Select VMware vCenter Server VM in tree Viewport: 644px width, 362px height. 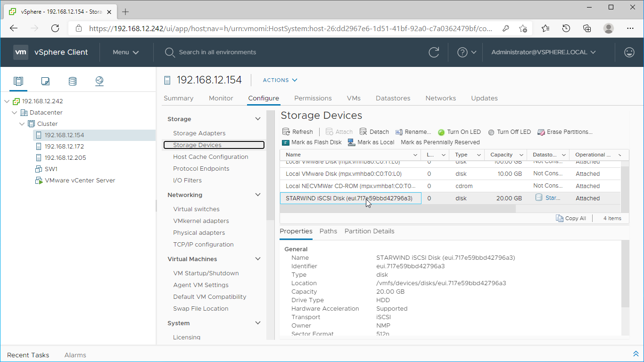(80, 181)
